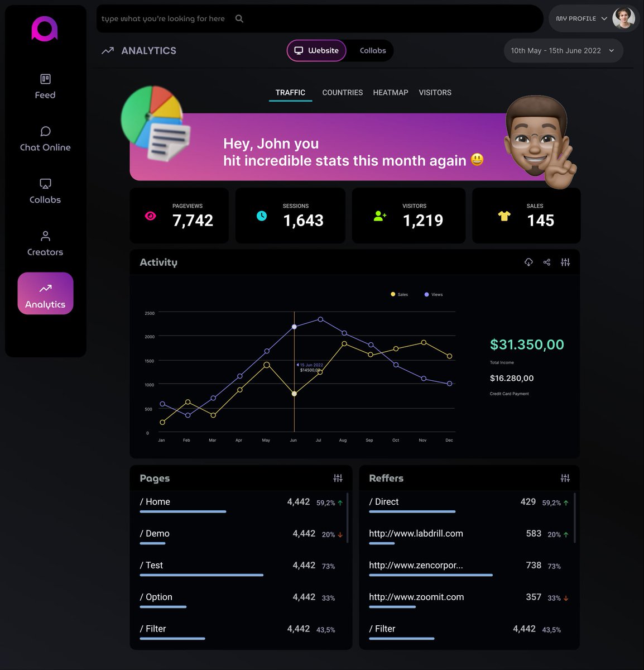
Task: Click the app logo in the sidebar
Action: (x=45, y=29)
